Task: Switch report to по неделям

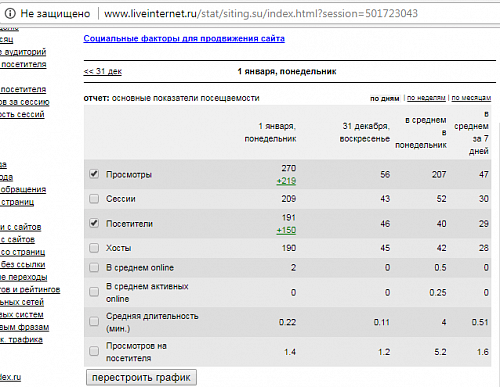Action: [x=426, y=98]
